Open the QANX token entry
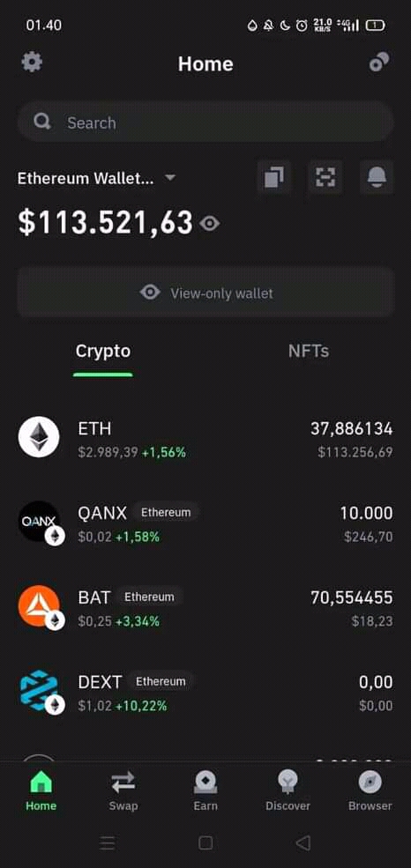This screenshot has height=868, width=411. [x=205, y=523]
